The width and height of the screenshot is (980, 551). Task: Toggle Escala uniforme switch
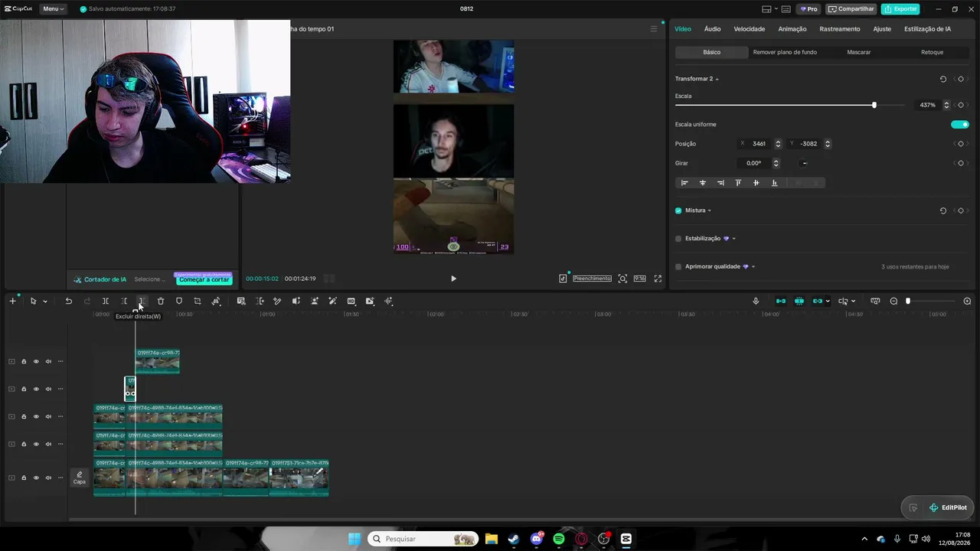click(x=960, y=125)
